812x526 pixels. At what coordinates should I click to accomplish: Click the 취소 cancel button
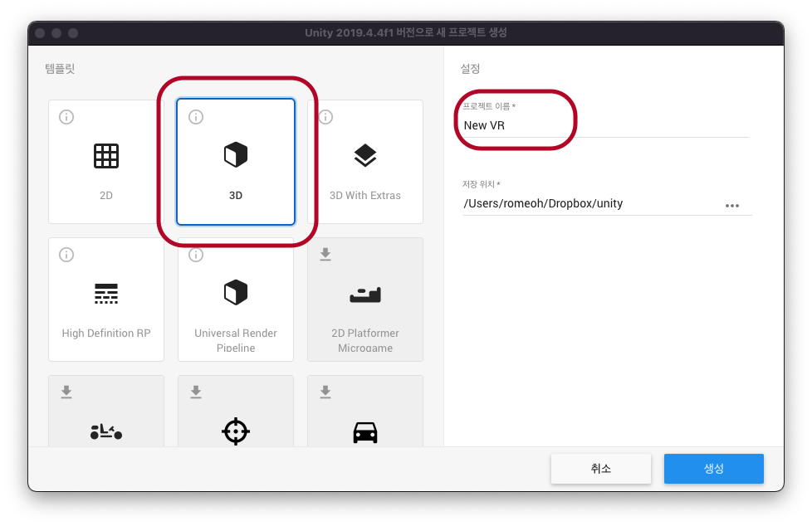click(x=601, y=469)
